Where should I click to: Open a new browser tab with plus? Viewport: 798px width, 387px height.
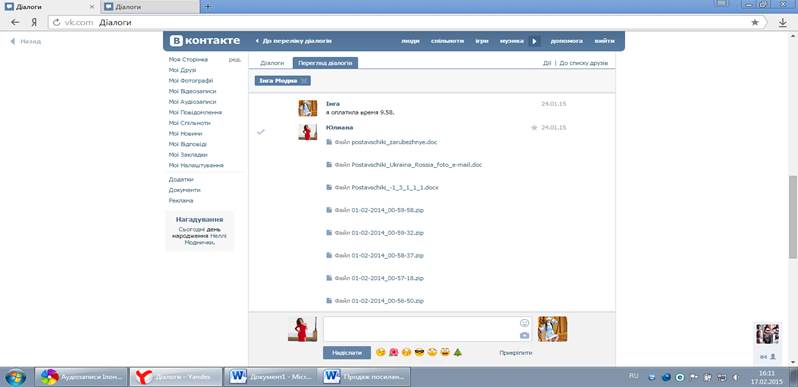coord(208,7)
